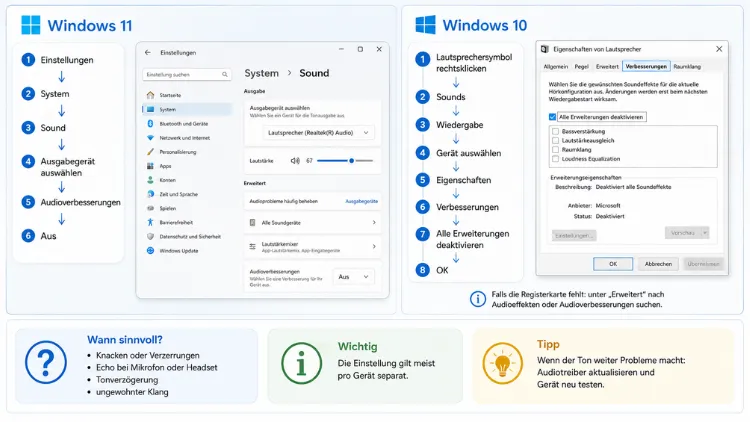
Task: Check the Raumklang enhancement checkbox
Action: (x=555, y=149)
